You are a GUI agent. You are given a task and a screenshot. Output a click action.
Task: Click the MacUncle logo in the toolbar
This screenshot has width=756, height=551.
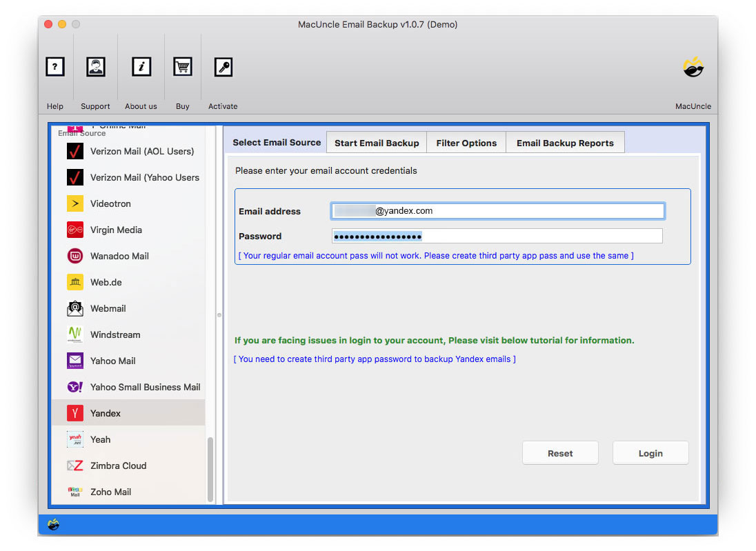click(x=693, y=67)
